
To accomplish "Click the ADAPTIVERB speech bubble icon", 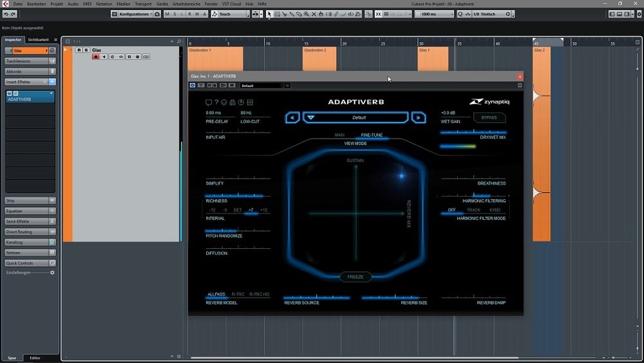I will [209, 103].
